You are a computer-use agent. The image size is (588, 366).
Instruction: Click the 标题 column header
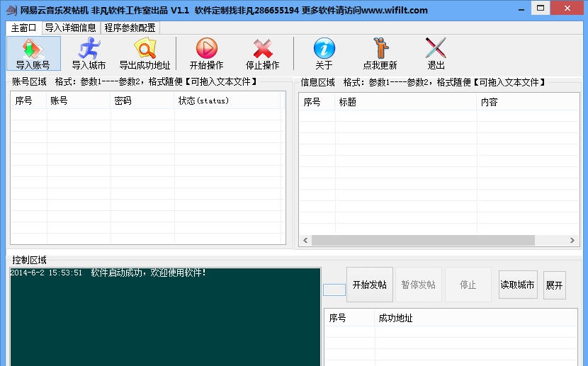pos(406,102)
